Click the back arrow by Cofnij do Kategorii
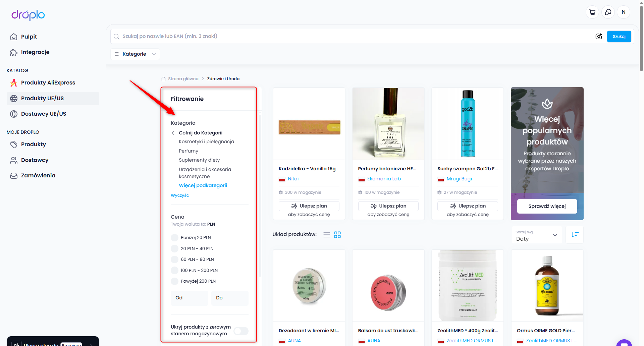The height and width of the screenshot is (346, 644). pos(173,133)
